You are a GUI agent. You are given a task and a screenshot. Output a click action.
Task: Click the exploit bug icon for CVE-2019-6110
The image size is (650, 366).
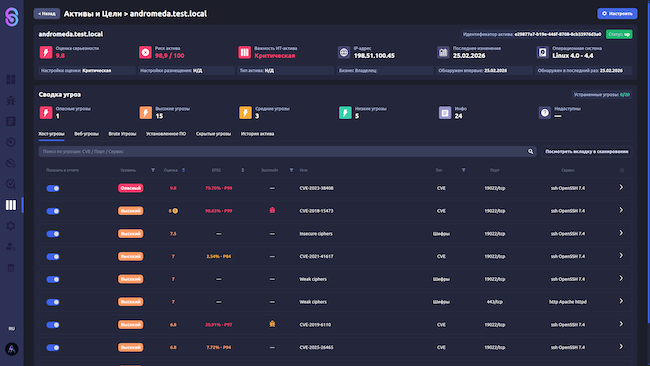click(x=272, y=324)
